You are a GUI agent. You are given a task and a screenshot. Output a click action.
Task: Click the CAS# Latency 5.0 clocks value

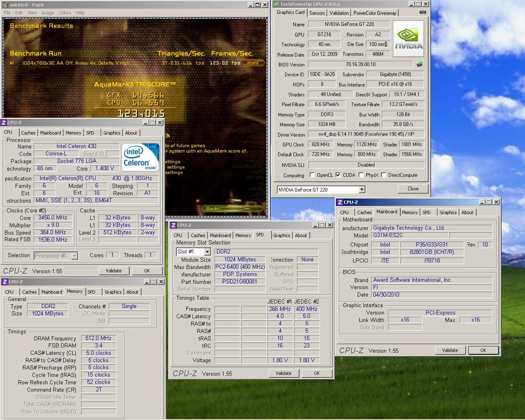(x=99, y=353)
